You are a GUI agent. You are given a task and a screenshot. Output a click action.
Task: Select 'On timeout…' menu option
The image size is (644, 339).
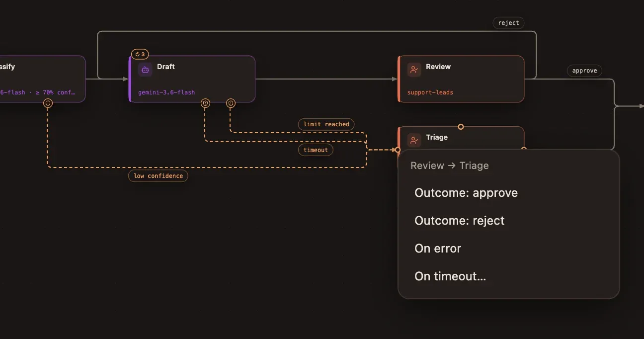(x=508, y=276)
